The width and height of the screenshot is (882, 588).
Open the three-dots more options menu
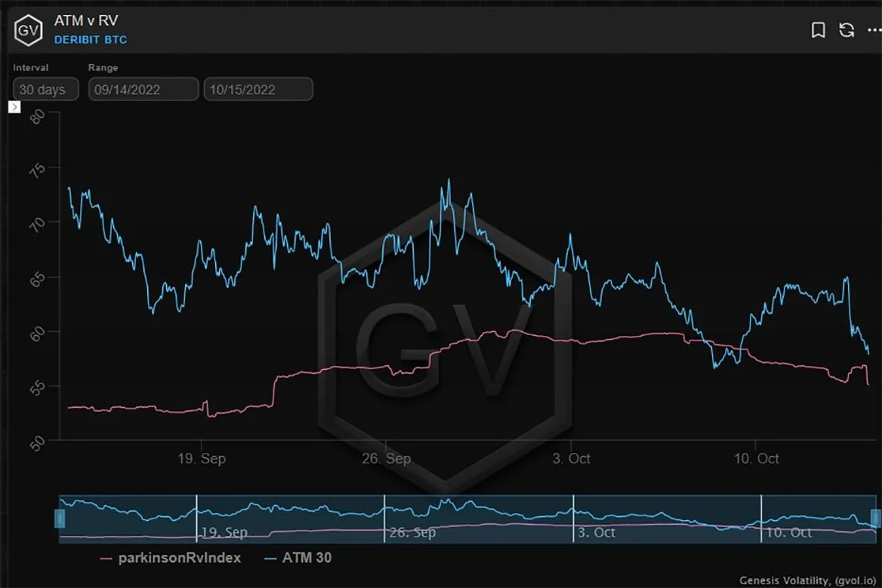874,29
